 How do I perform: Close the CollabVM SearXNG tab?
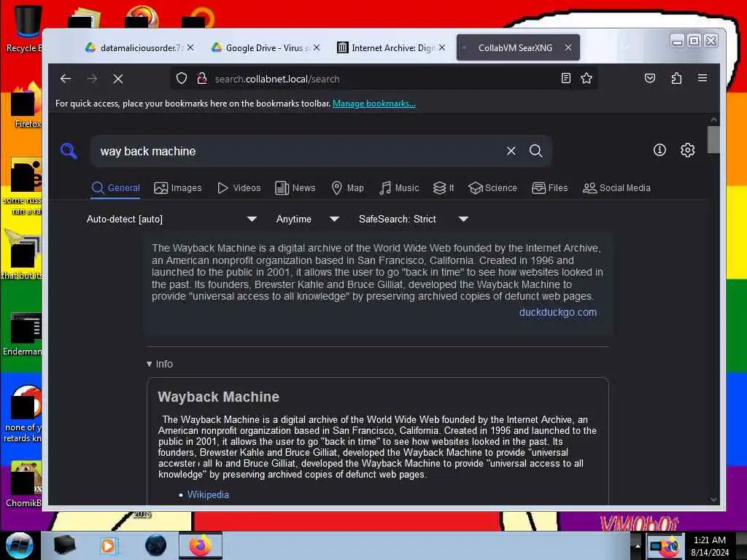tap(568, 47)
